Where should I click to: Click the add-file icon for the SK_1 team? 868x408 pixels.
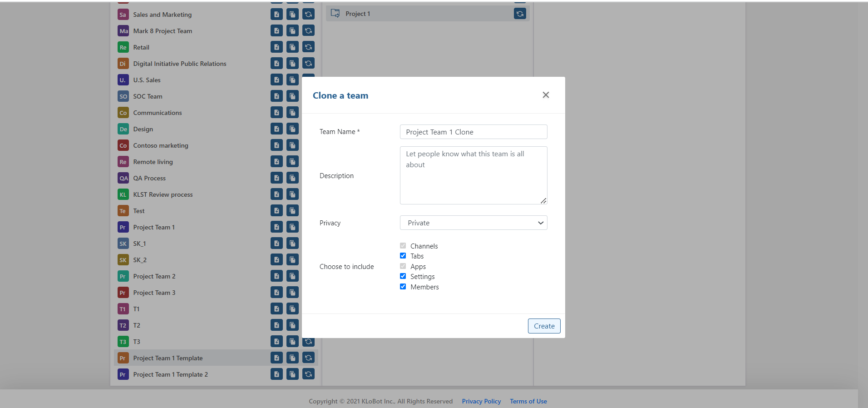coord(276,244)
